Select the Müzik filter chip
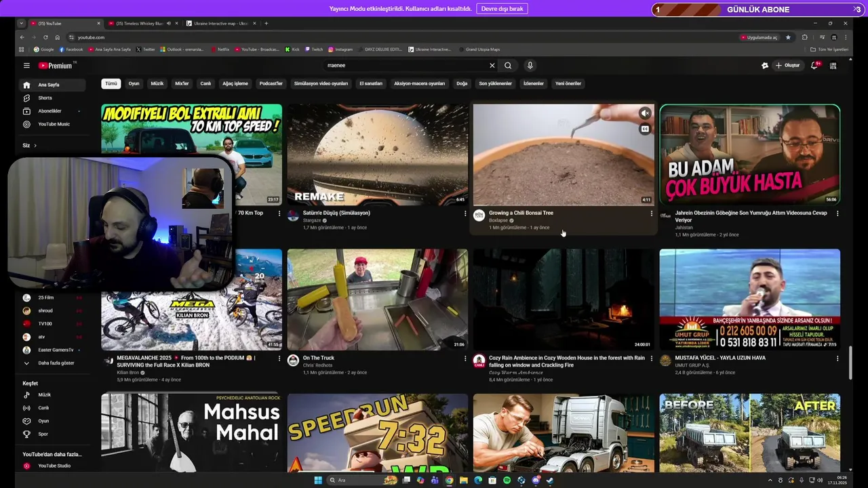The width and height of the screenshot is (868, 488). (157, 83)
